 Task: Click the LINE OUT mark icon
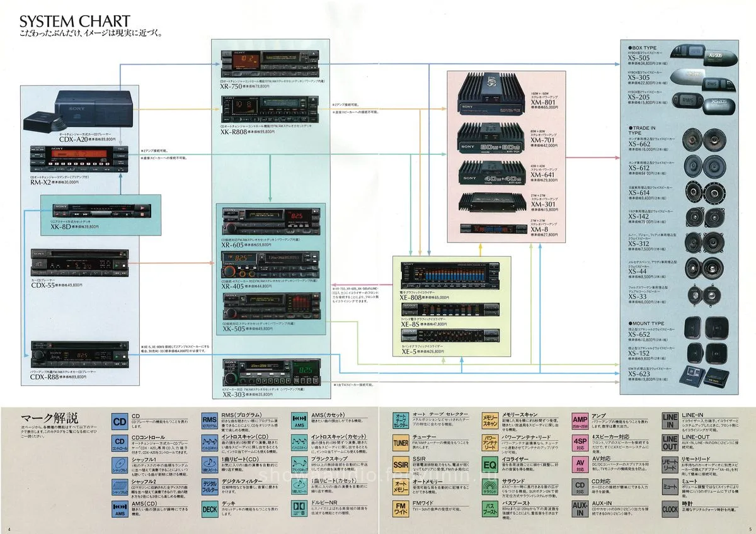(x=670, y=443)
